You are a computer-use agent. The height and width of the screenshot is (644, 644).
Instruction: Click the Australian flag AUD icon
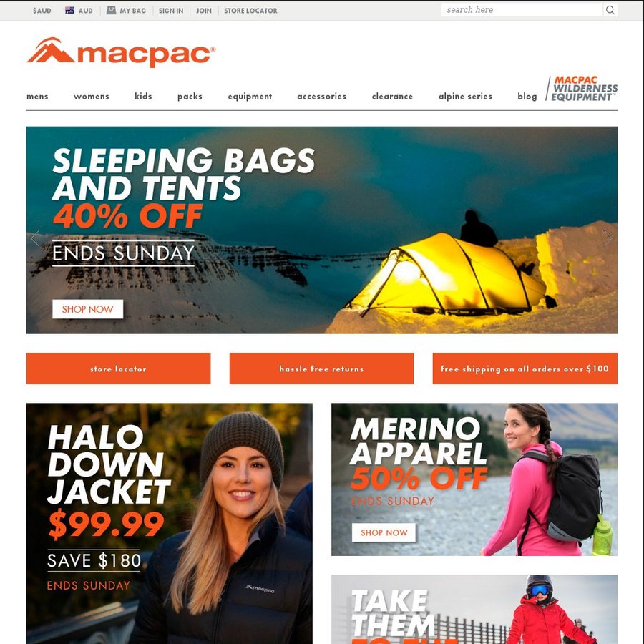(x=70, y=10)
